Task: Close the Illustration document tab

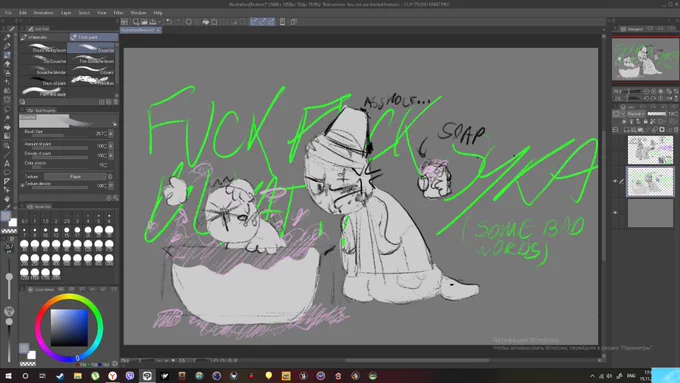Action: coord(158,30)
